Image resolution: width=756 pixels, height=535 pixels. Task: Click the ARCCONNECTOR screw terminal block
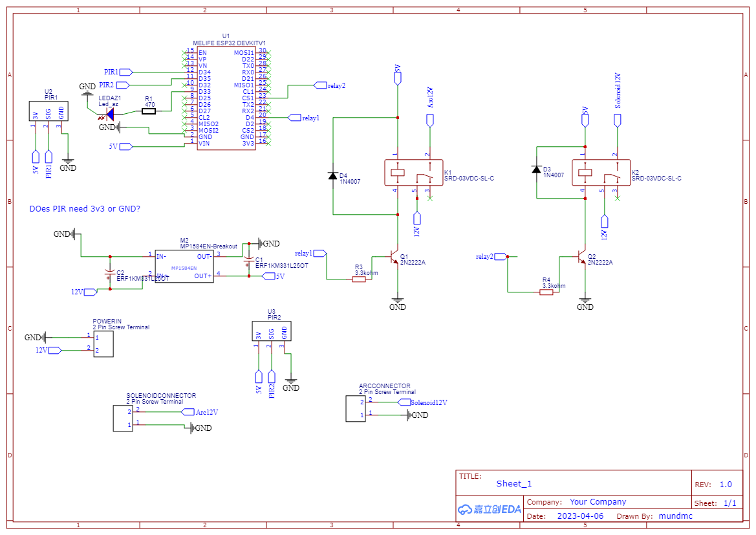point(355,409)
